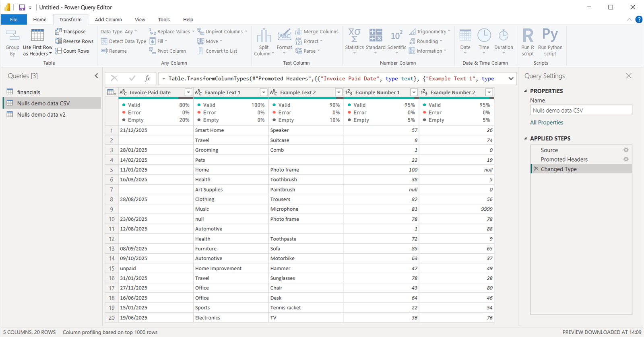Click the Pivot Column icon
This screenshot has width=644, height=337.
pyautogui.click(x=152, y=51)
